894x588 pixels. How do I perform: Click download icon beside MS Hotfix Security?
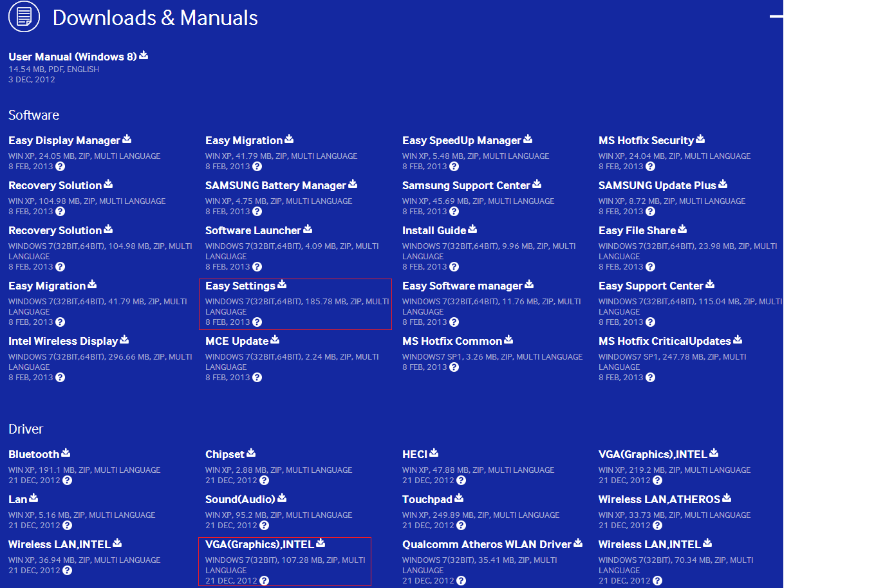[x=700, y=139]
